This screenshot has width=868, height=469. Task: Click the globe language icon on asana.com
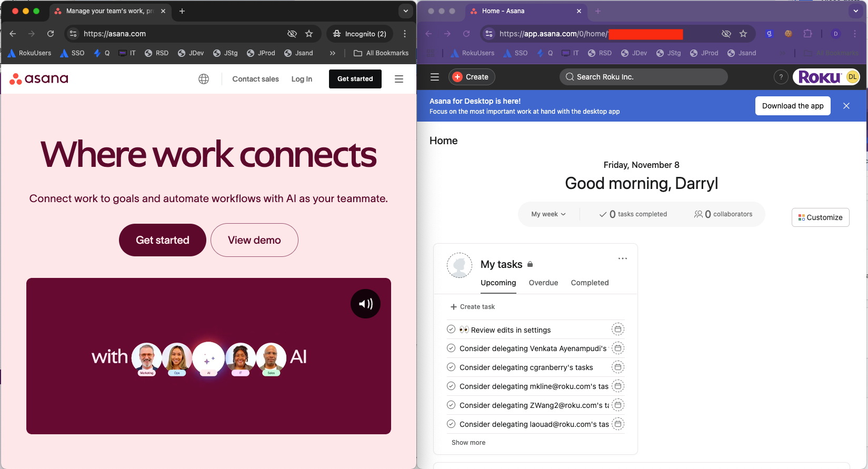coord(204,79)
